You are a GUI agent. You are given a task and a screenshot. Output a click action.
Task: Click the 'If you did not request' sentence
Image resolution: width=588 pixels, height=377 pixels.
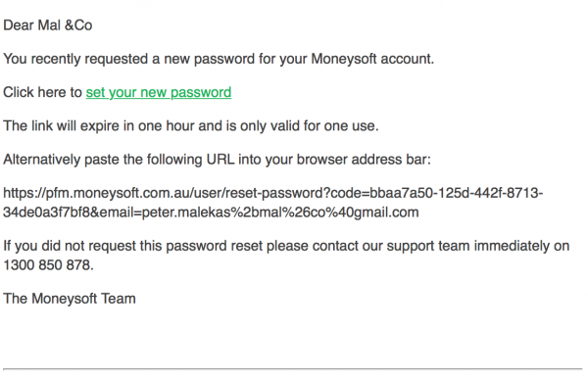tap(286, 246)
